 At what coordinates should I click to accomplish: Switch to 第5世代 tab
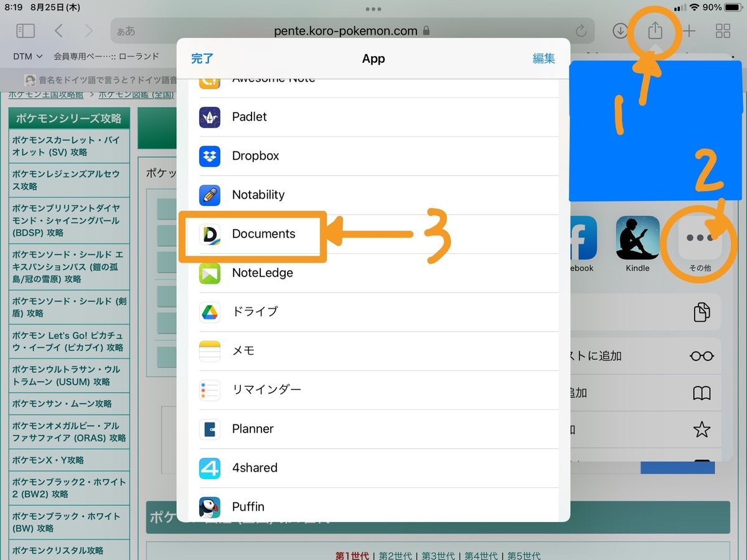tap(524, 556)
